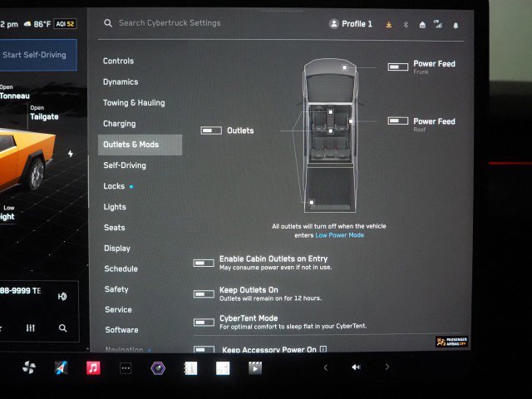
Task: Tap the HomeLink garage icon
Action: pos(422,25)
